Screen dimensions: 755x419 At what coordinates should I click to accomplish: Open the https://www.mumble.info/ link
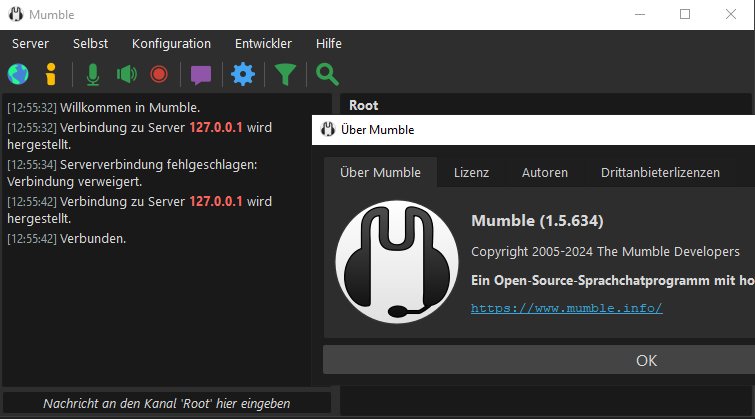tap(567, 308)
